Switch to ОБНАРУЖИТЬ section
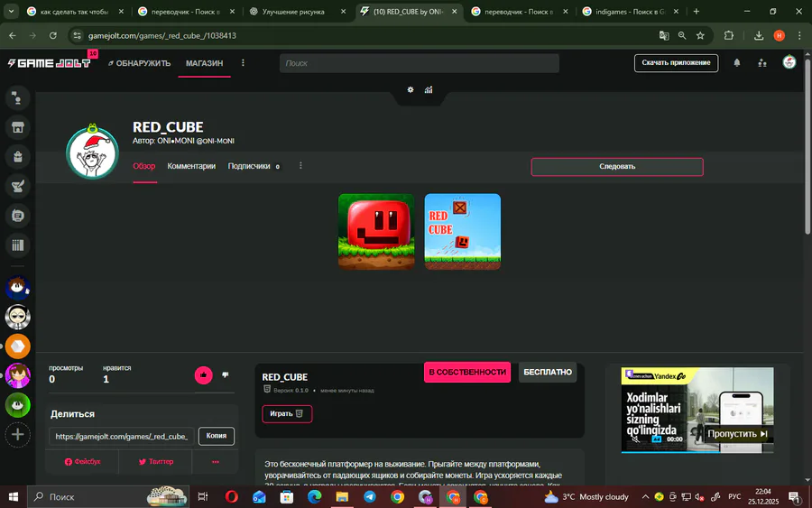 click(x=139, y=63)
